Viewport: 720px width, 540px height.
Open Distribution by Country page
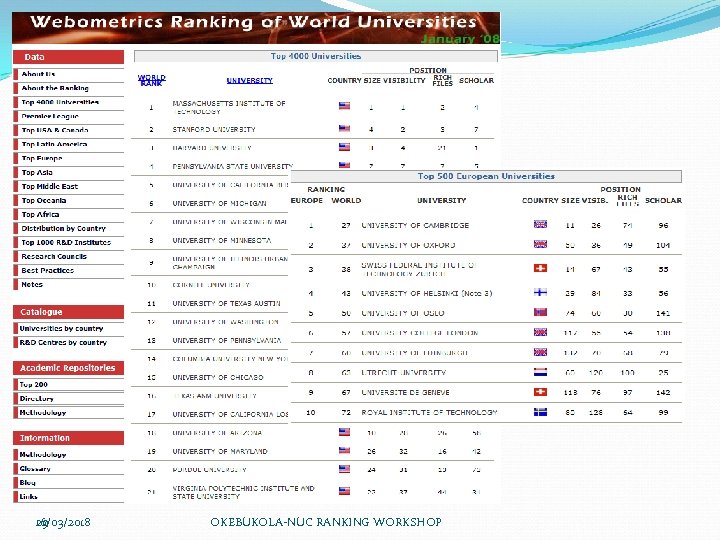click(63, 228)
